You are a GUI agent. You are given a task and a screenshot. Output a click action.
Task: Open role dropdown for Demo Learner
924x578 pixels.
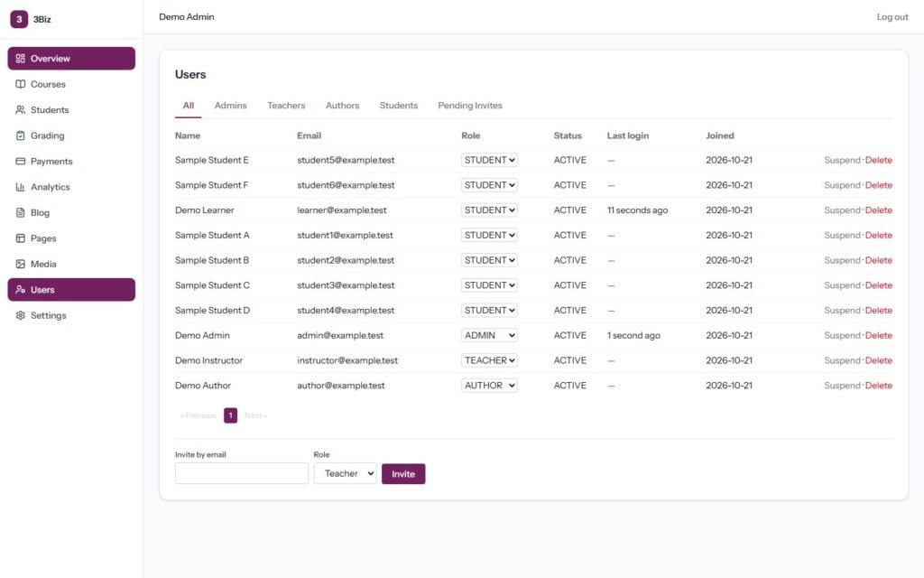click(489, 210)
